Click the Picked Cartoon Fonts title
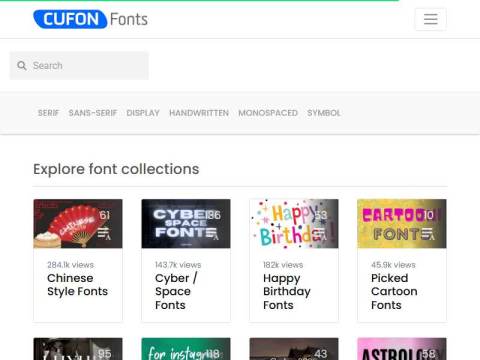 tap(394, 291)
